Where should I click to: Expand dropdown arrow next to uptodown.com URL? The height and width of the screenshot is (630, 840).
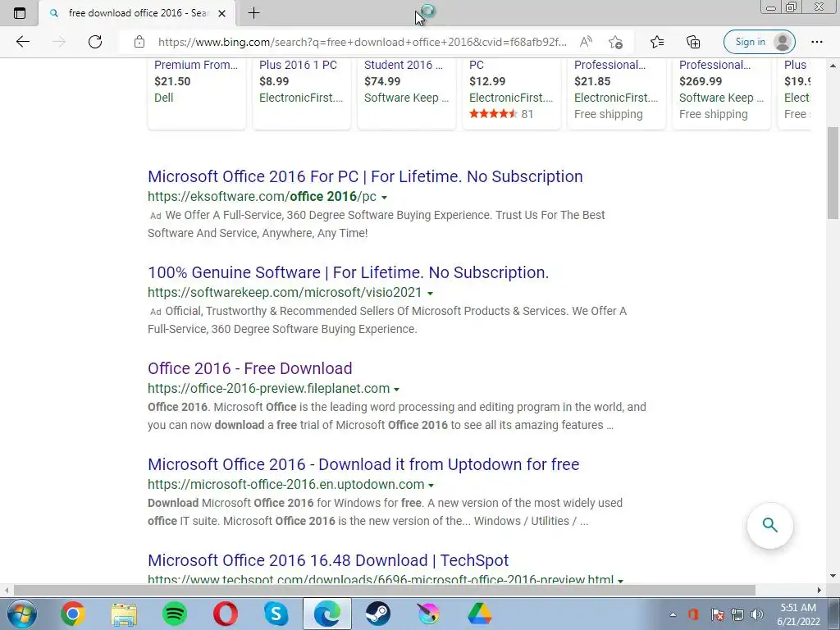(x=431, y=486)
